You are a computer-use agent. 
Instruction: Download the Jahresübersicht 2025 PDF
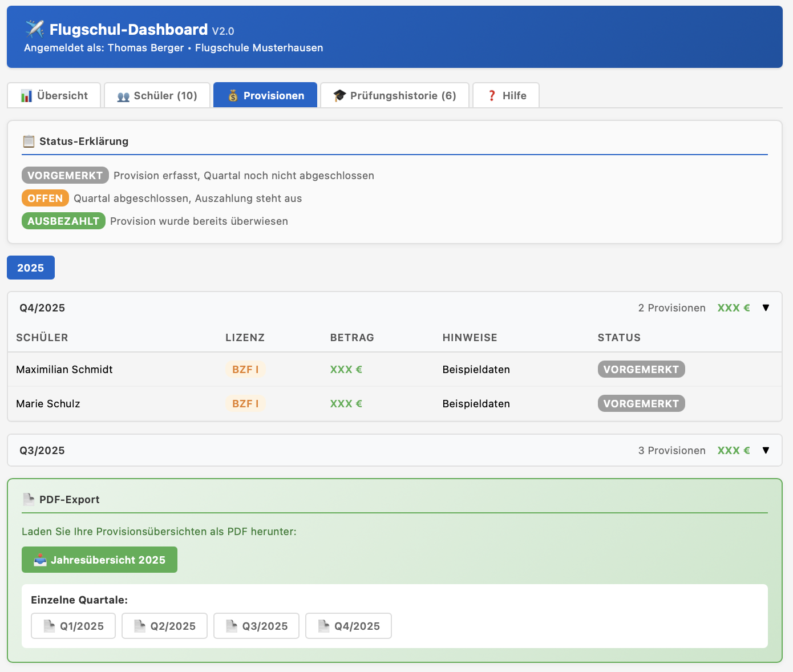click(x=100, y=560)
